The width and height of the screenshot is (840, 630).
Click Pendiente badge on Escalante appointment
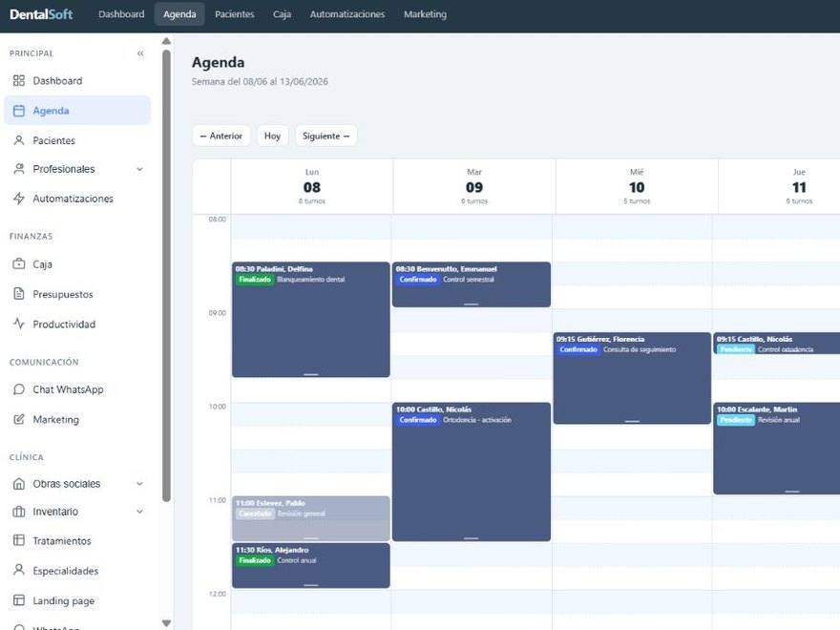[x=736, y=420]
